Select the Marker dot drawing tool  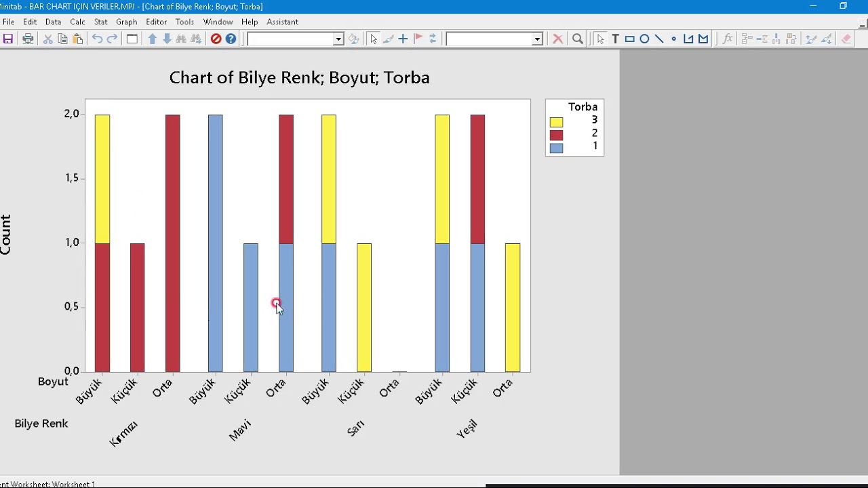pyautogui.click(x=673, y=39)
